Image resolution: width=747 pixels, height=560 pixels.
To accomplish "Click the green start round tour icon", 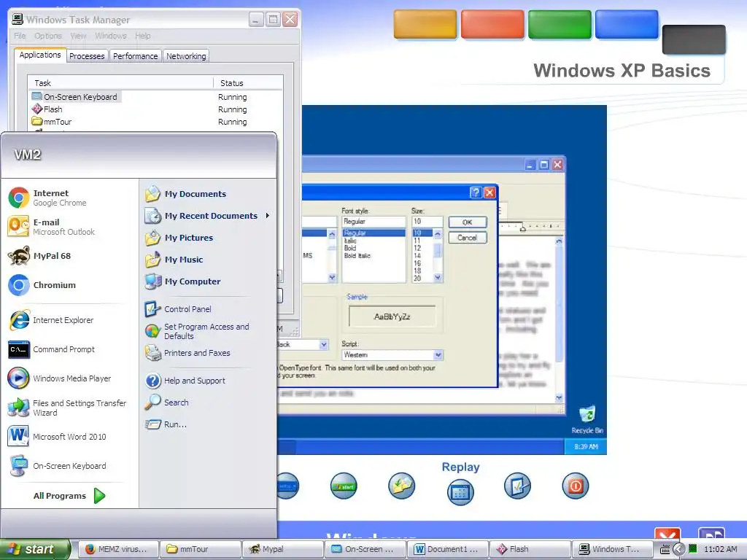I will pyautogui.click(x=344, y=486).
